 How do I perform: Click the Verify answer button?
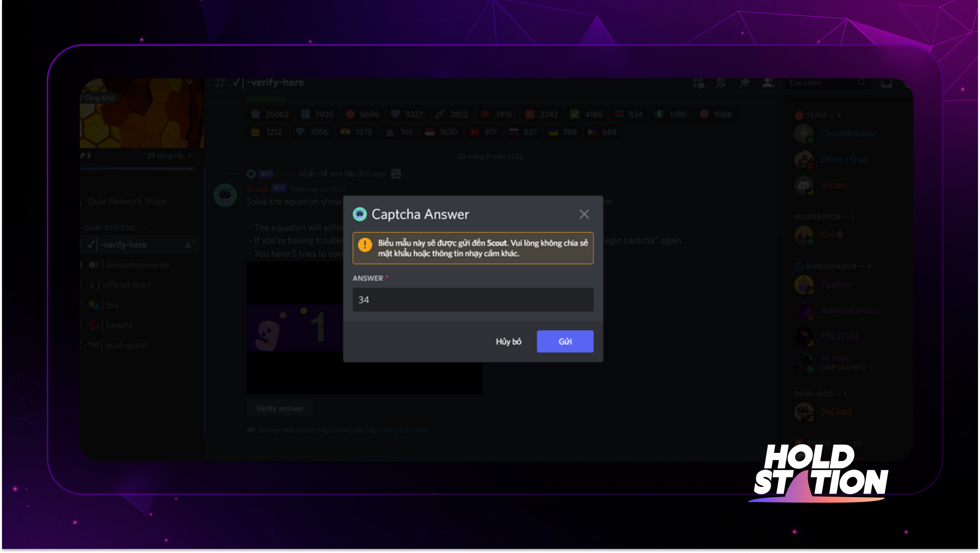click(x=280, y=409)
